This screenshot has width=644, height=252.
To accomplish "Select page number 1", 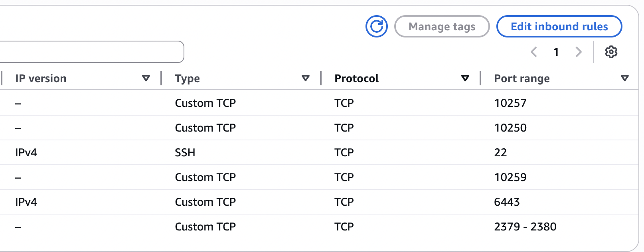I will tap(556, 52).
